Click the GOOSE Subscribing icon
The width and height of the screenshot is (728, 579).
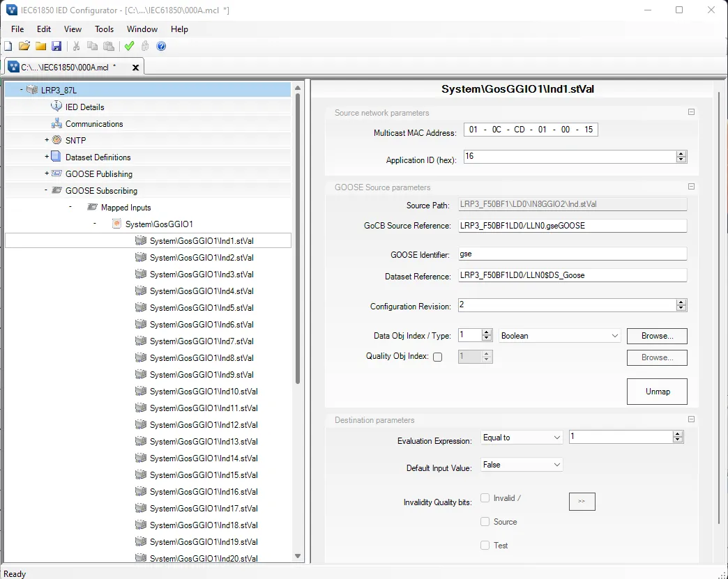[56, 190]
